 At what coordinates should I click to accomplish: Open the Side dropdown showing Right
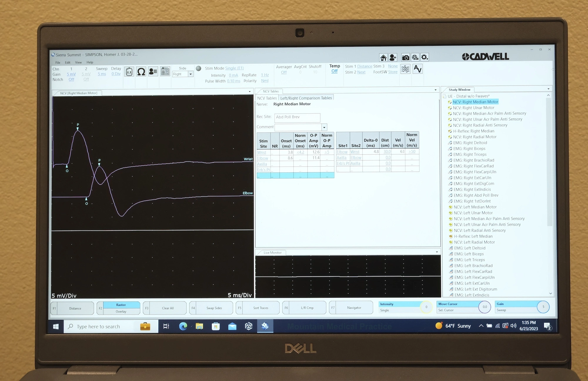[191, 74]
